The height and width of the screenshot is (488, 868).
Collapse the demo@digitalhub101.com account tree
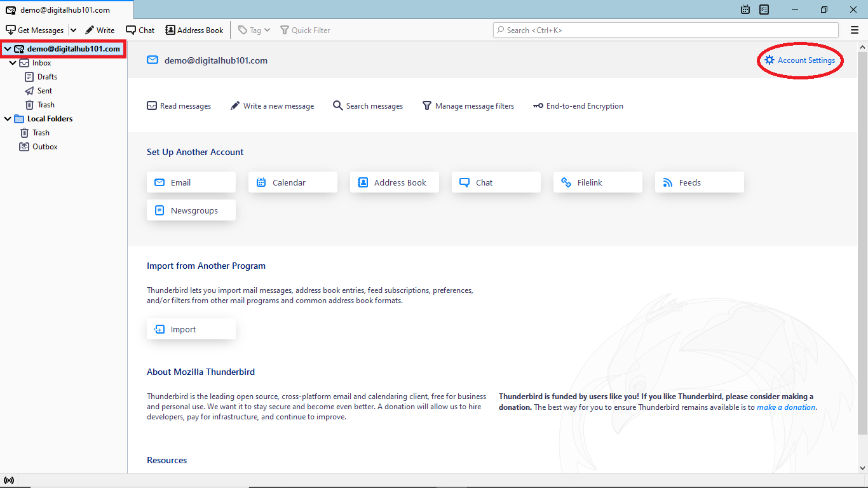(7, 49)
